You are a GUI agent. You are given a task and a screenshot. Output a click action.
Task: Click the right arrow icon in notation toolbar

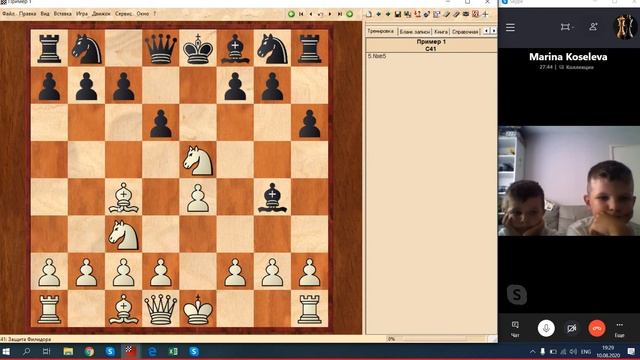[388, 14]
